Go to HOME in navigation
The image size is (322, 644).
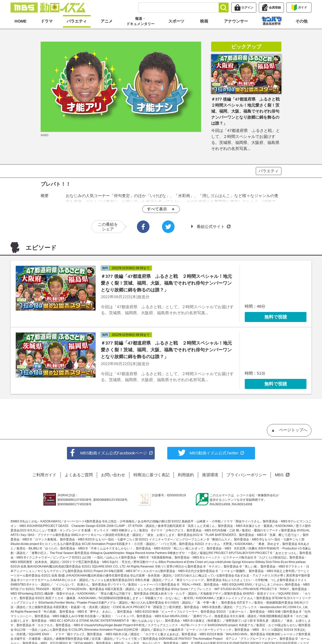pyautogui.click(x=21, y=21)
